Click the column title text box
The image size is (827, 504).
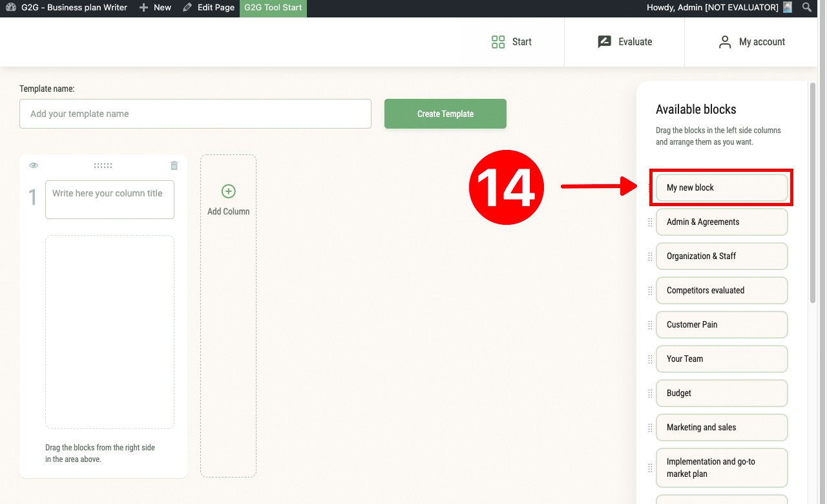110,200
